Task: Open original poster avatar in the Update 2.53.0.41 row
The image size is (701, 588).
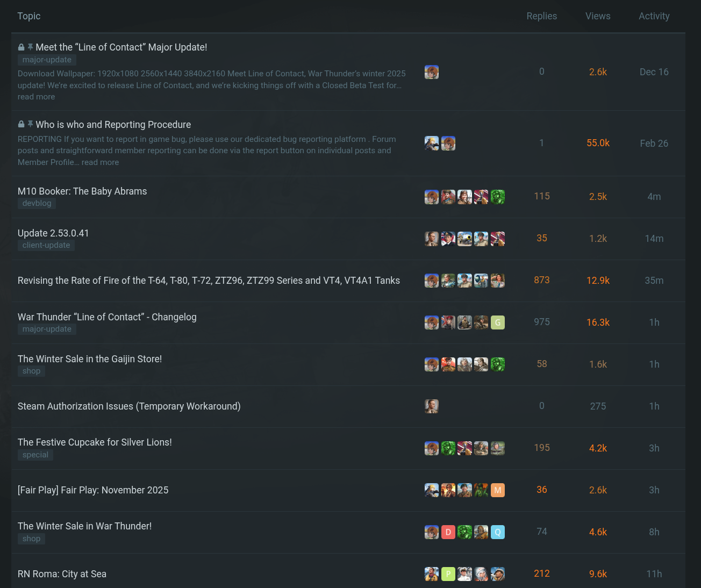Action: (432, 239)
